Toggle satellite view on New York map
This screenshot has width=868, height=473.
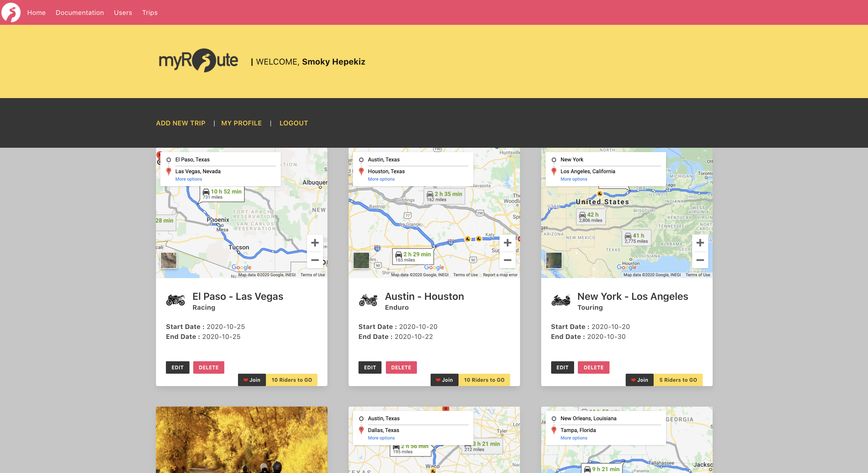554,260
